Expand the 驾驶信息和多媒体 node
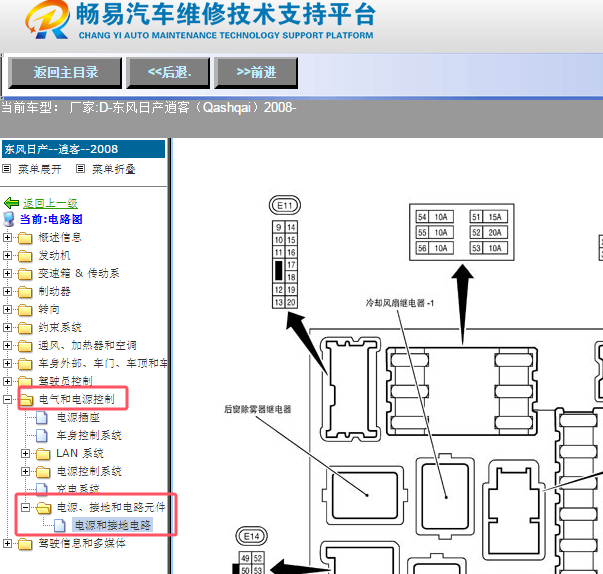603x574 pixels. click(7, 544)
